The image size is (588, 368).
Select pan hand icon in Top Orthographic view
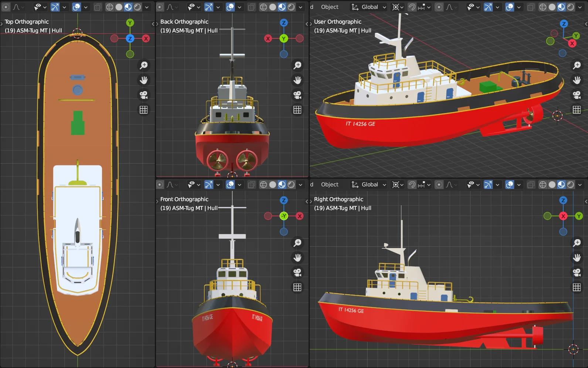coord(143,80)
